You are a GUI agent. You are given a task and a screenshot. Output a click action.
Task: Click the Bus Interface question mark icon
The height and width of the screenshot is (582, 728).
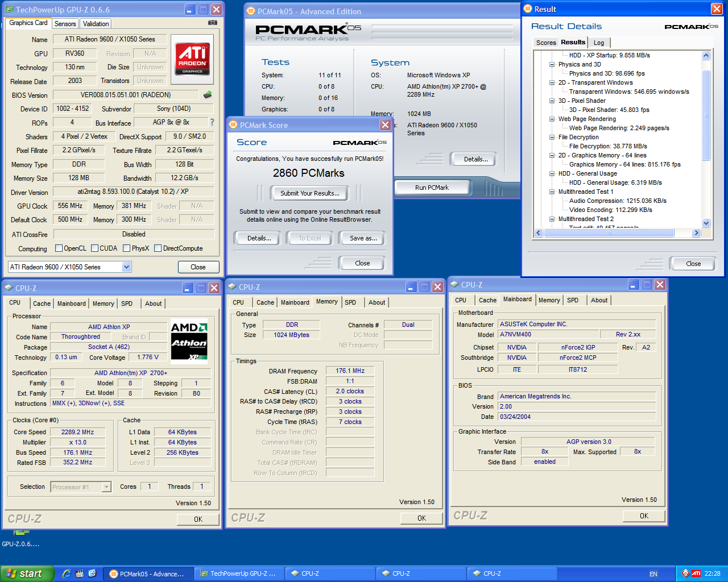(212, 122)
